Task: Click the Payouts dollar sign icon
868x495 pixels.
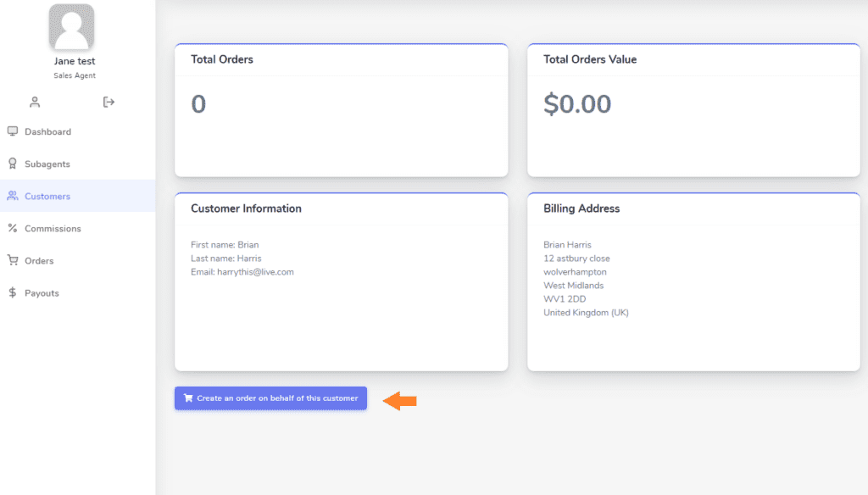Action: click(x=12, y=292)
